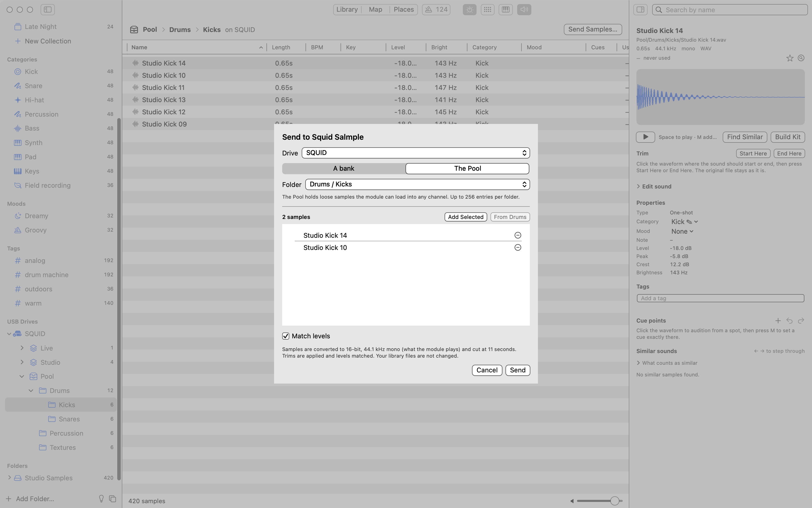Expand the Studio bank in SQUID tree
The width and height of the screenshot is (812, 508).
tap(22, 362)
